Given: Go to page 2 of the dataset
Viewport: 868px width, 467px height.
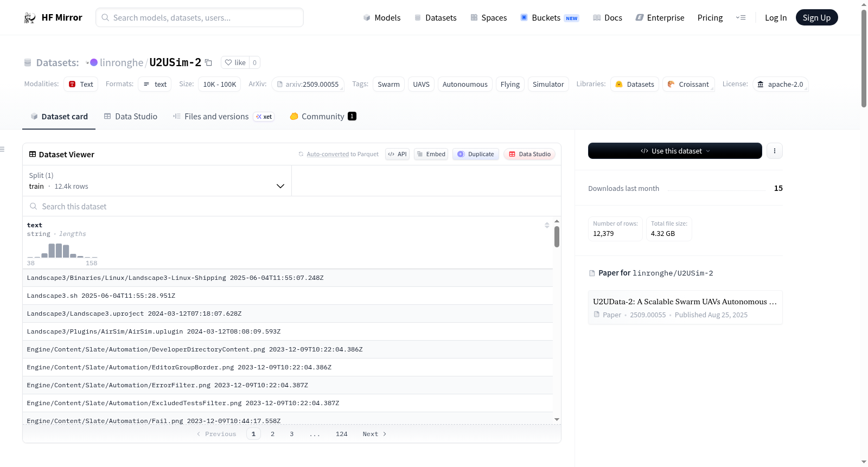Looking at the screenshot, I should (272, 434).
